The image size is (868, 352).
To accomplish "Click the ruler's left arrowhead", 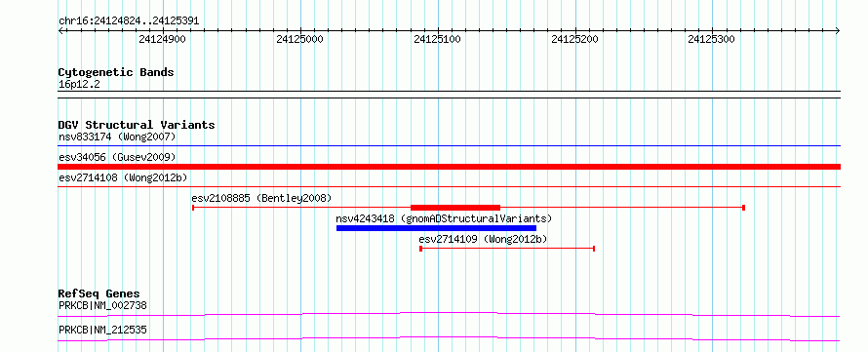I will 60,30.
